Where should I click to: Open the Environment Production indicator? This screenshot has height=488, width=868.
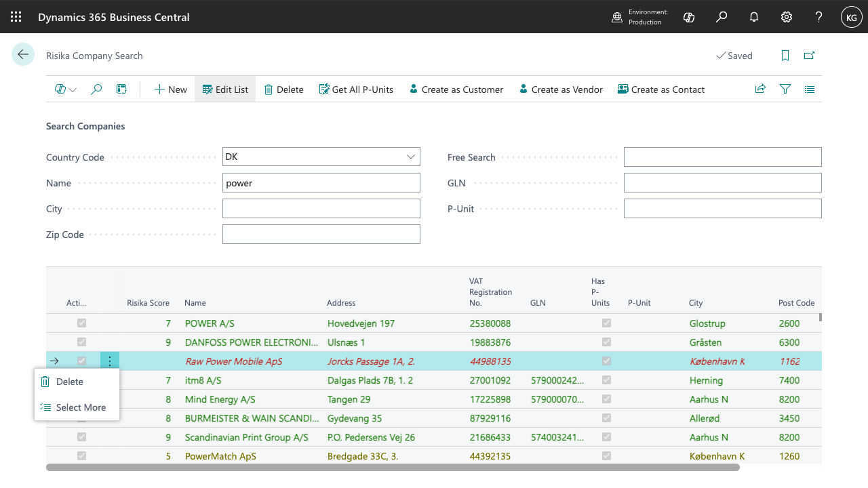(640, 17)
